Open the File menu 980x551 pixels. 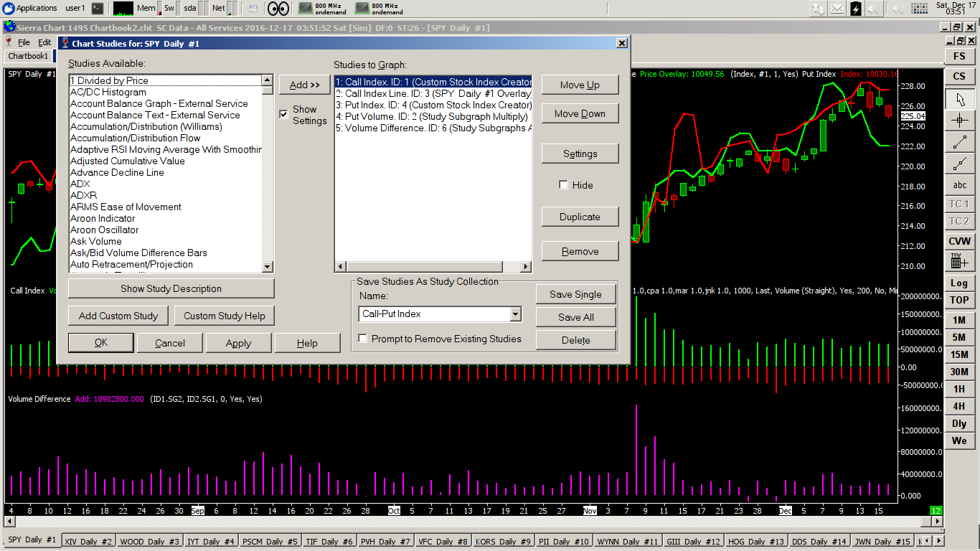click(x=24, y=42)
